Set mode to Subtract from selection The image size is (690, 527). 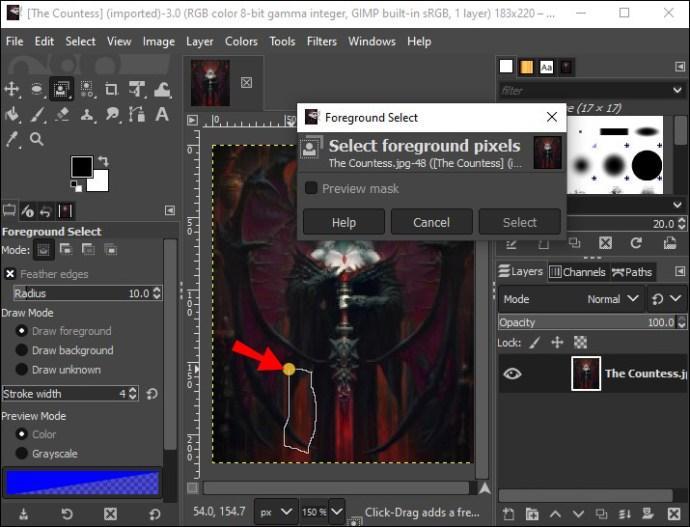click(x=88, y=249)
